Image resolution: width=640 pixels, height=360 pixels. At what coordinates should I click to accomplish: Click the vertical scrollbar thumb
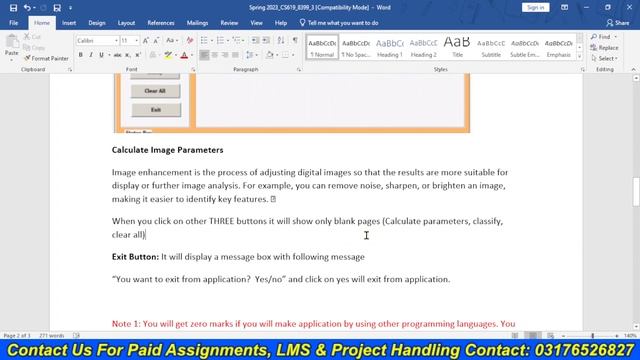click(x=636, y=192)
